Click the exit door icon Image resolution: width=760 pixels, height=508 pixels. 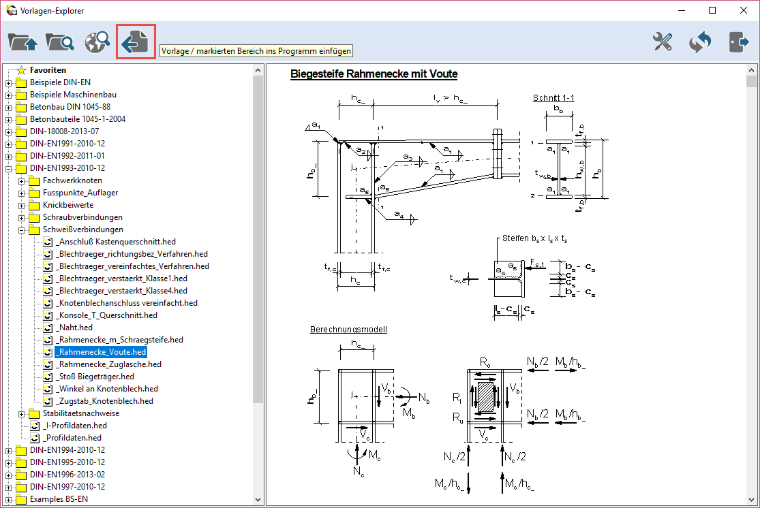click(x=738, y=42)
